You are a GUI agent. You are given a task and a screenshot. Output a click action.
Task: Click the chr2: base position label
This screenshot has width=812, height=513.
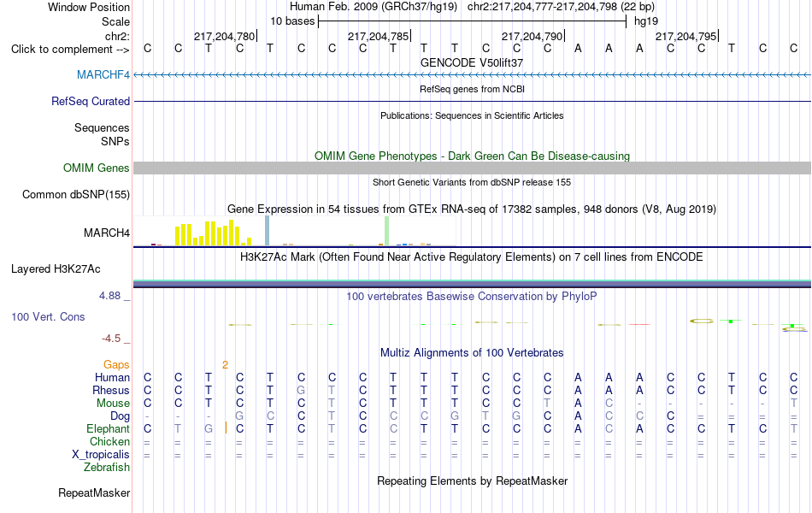tap(117, 36)
